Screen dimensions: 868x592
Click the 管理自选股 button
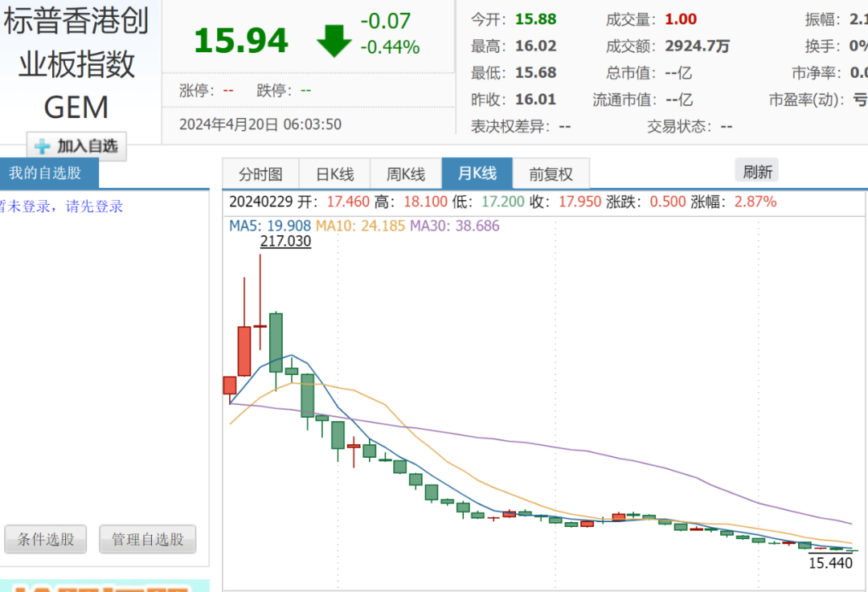tap(148, 540)
